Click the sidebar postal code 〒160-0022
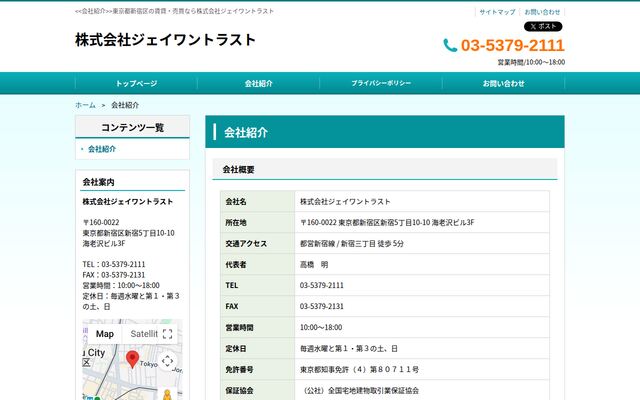 click(x=101, y=222)
